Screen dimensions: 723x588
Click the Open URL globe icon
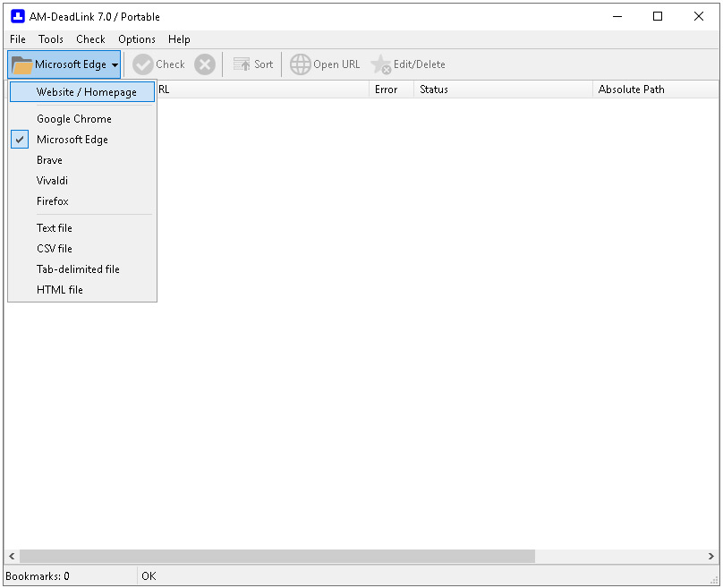coord(300,64)
